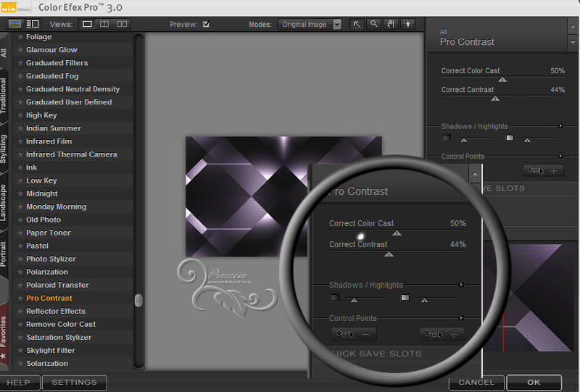Go to previous filter with up arrow

(x=573, y=26)
